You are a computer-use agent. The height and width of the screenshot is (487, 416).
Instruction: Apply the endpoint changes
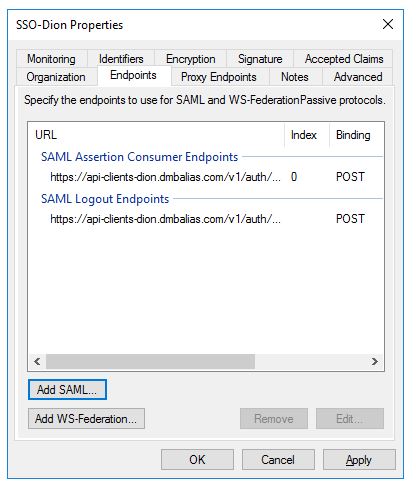coord(359,460)
